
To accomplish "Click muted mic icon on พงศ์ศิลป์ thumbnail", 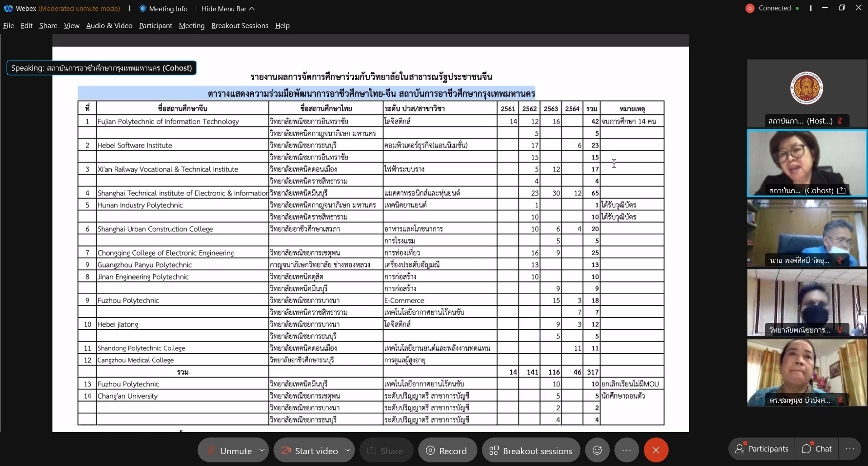I will 840,260.
